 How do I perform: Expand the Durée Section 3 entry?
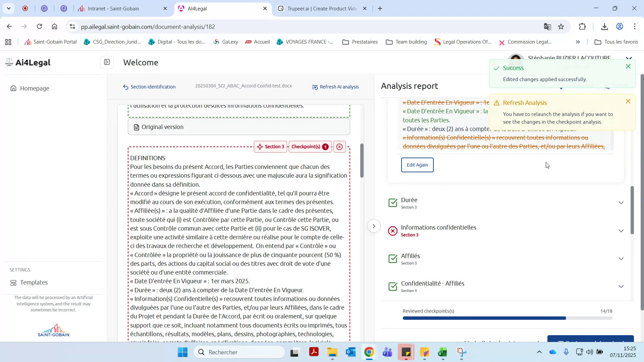(x=621, y=202)
